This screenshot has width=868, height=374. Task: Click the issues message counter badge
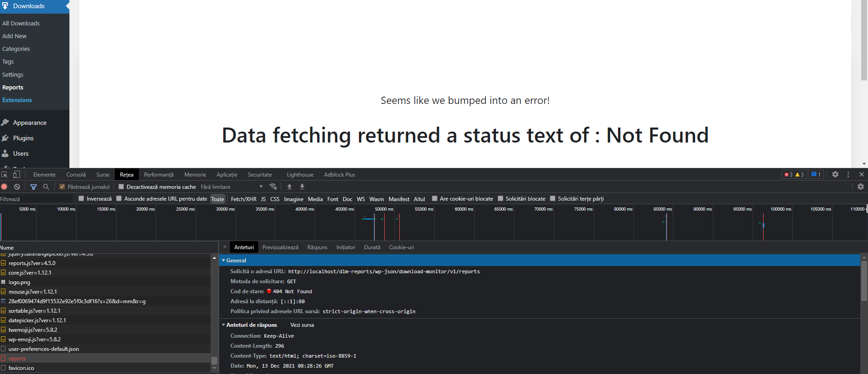click(x=816, y=174)
